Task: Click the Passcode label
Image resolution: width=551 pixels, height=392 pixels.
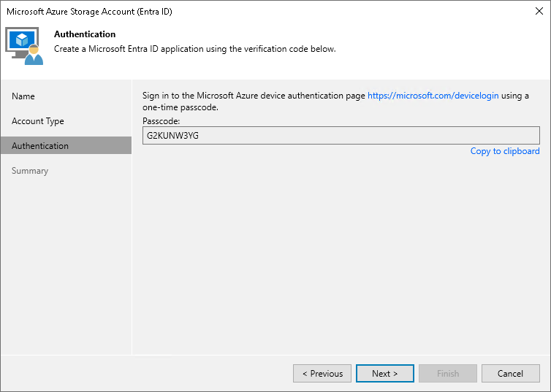Action: 161,121
